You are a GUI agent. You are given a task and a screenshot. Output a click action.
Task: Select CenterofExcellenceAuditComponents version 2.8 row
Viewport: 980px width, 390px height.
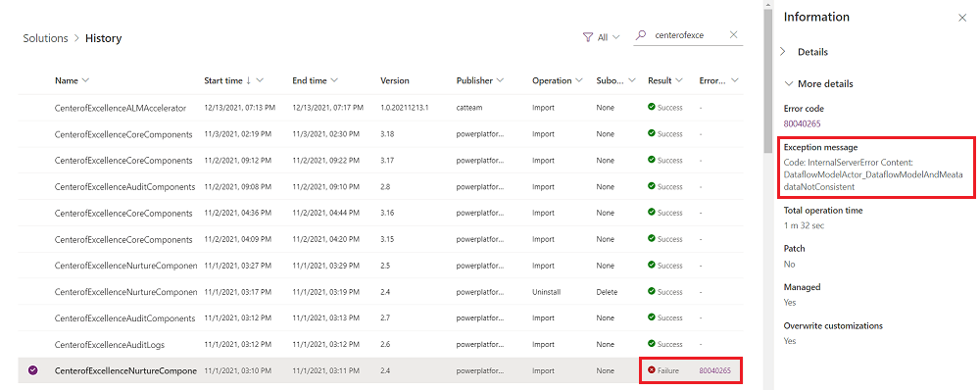click(x=380, y=186)
